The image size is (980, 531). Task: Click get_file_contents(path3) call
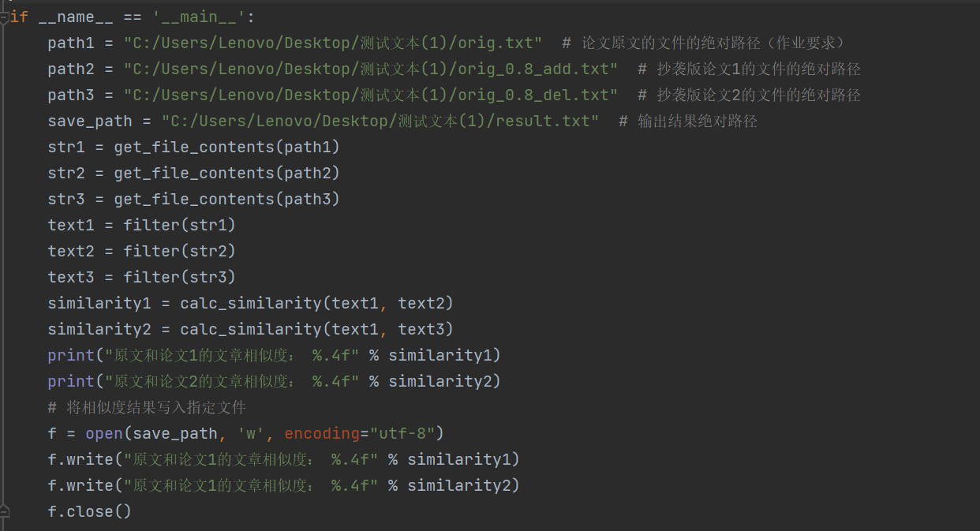tap(226, 199)
